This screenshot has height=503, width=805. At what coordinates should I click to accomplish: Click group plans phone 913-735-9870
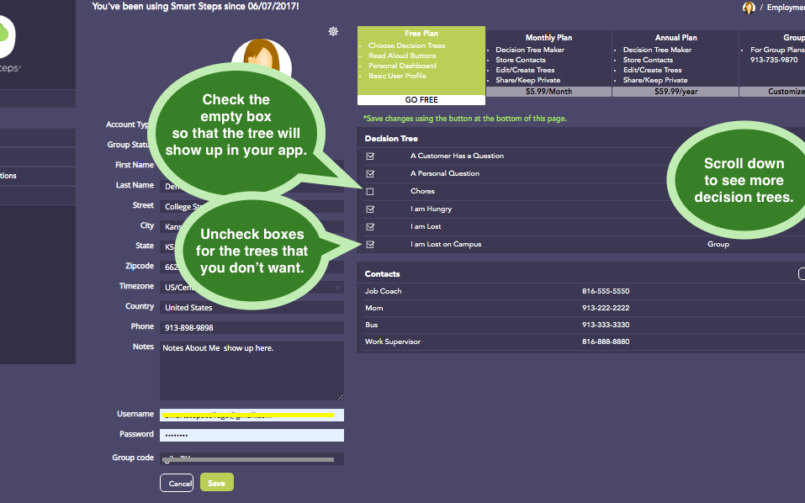click(774, 60)
